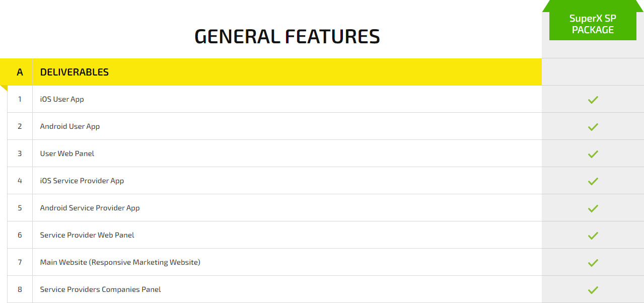
Task: Click the section letter A cell
Action: click(20, 72)
